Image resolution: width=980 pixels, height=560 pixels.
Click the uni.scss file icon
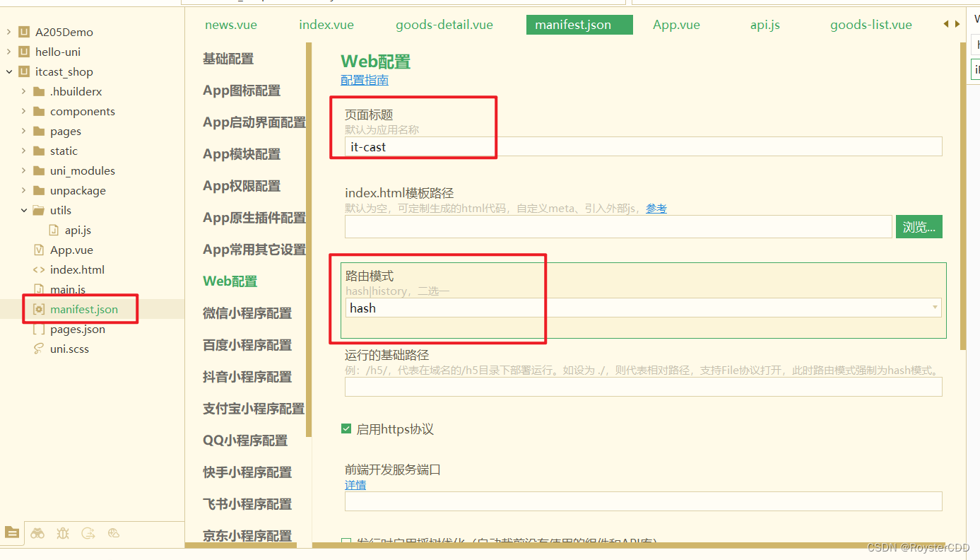(39, 349)
